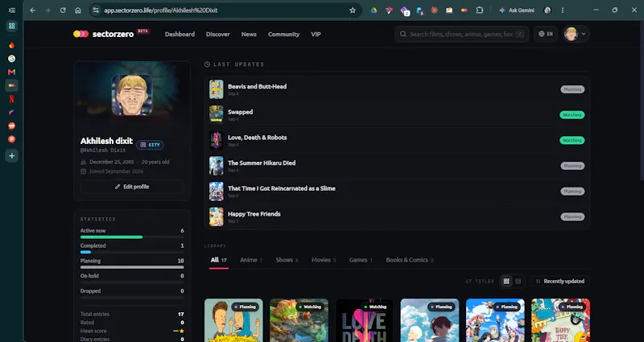Select the Movies library tab
This screenshot has width=644, height=342.
pos(324,260)
